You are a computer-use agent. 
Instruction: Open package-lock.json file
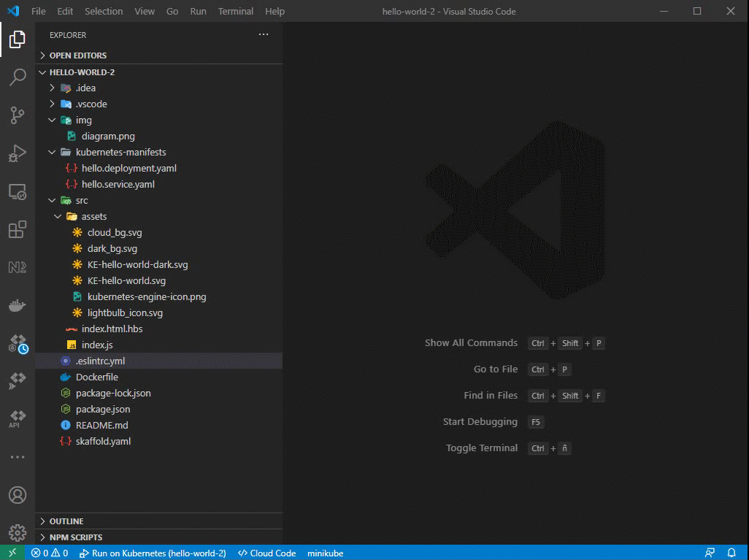(158, 393)
